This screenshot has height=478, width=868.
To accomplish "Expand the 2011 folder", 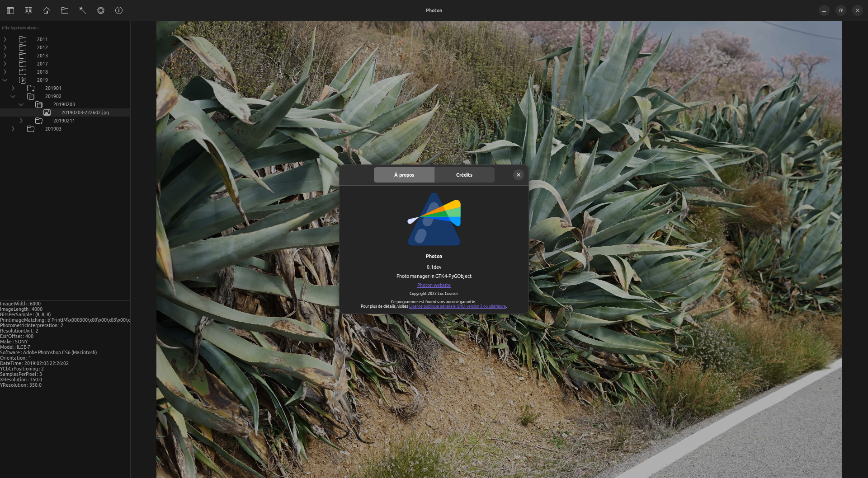I will click(x=5, y=39).
